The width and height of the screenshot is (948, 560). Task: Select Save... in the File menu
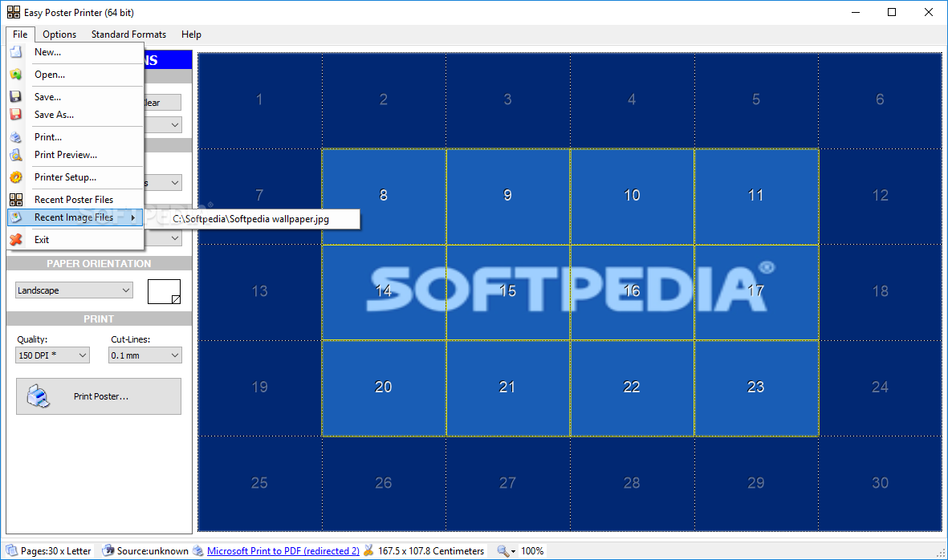point(75,96)
